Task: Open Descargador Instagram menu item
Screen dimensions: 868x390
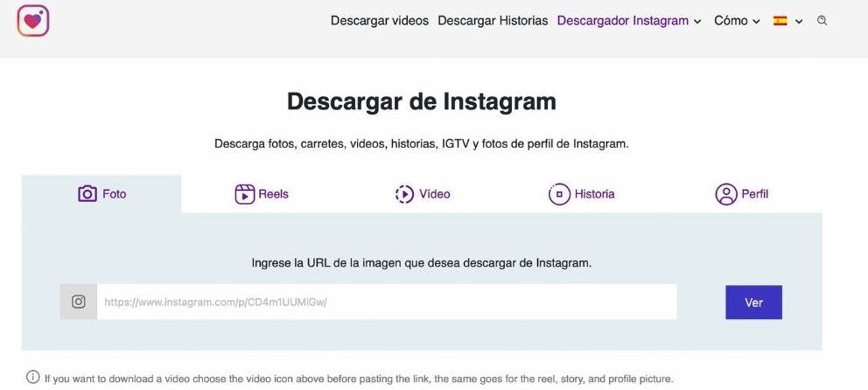Action: (623, 20)
